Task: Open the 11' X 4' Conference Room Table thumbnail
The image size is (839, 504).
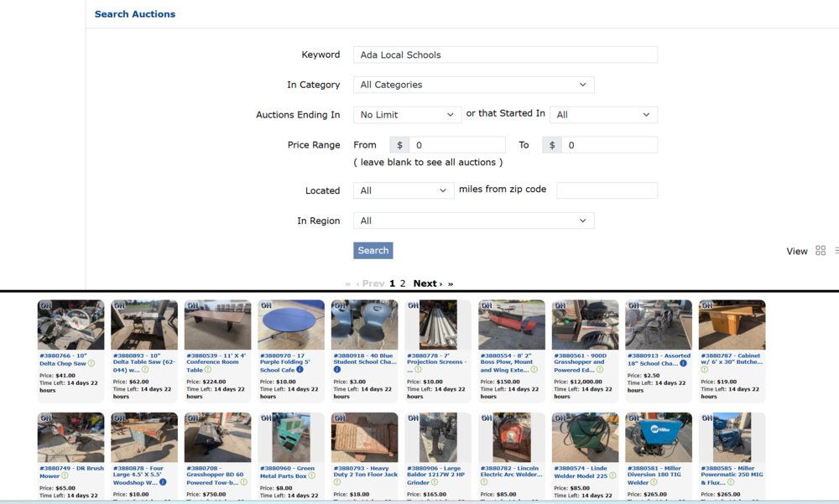Action: (x=217, y=324)
